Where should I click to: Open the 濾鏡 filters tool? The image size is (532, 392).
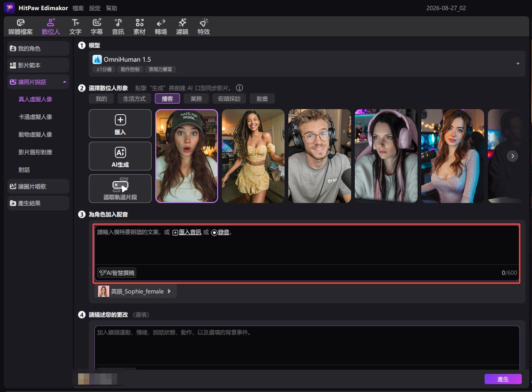[x=182, y=27]
